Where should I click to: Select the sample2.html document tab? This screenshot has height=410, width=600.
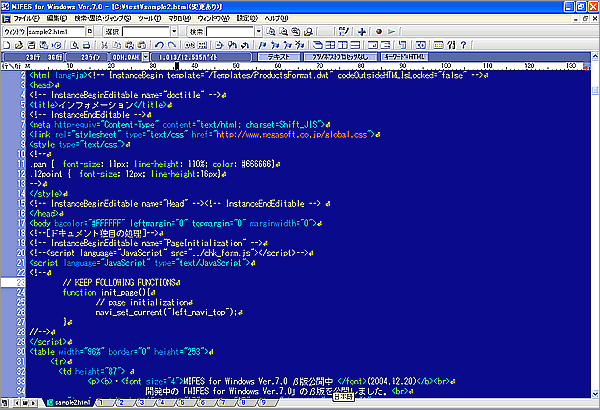[x=69, y=403]
